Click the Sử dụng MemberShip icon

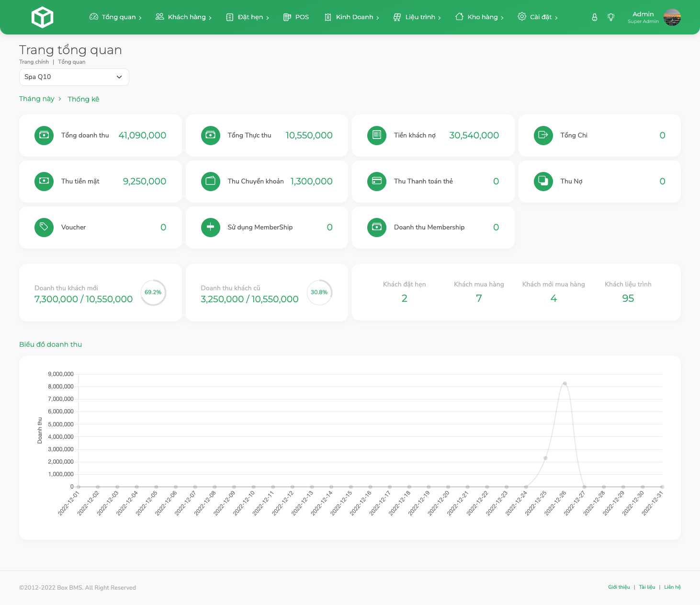pyautogui.click(x=211, y=228)
